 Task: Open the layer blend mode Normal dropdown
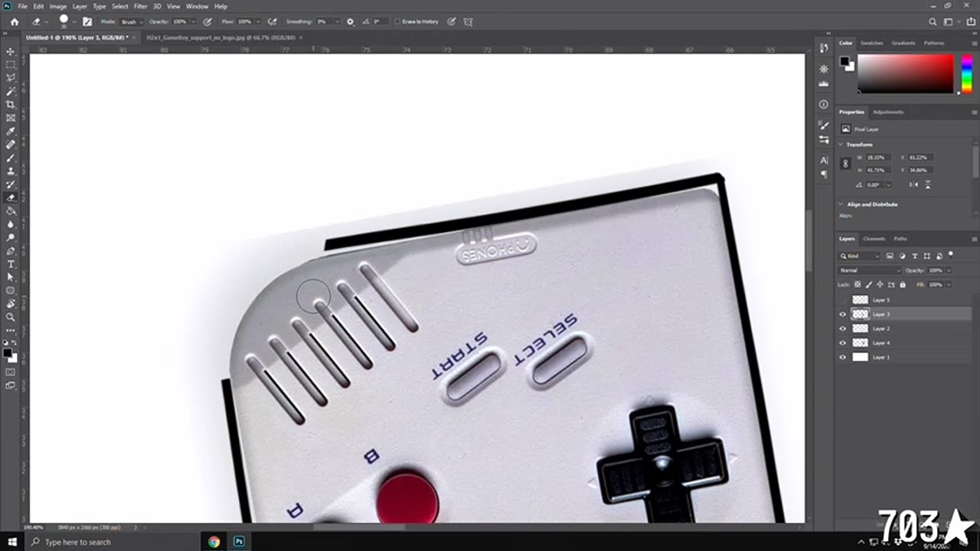pyautogui.click(x=871, y=270)
